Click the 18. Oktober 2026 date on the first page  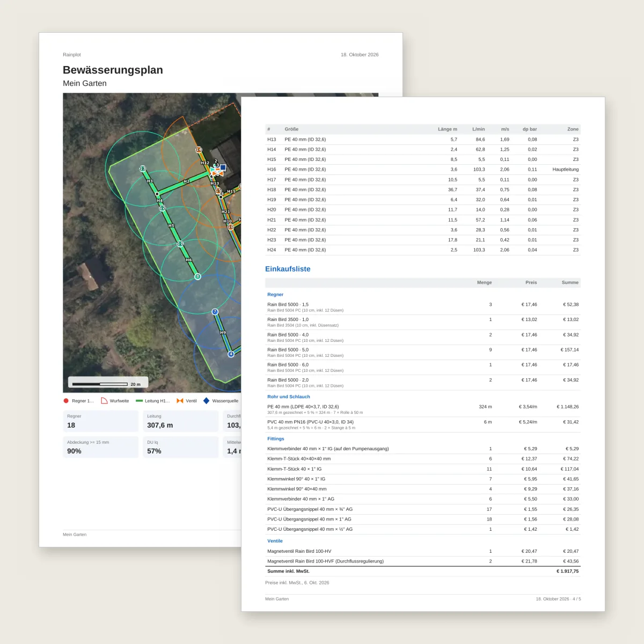tap(360, 55)
